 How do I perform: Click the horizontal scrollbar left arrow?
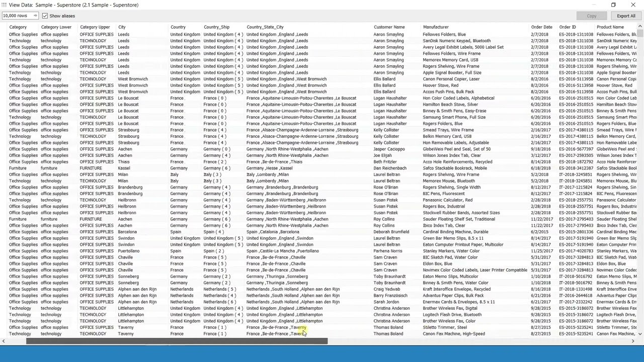pos(4,341)
